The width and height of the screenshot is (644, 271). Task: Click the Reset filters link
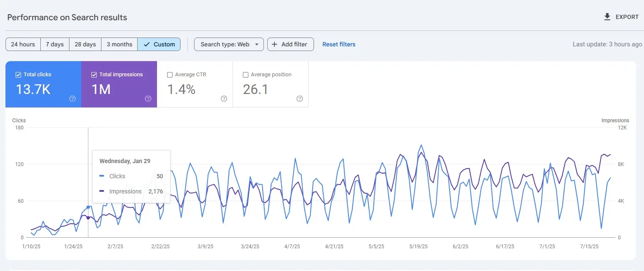coord(339,44)
